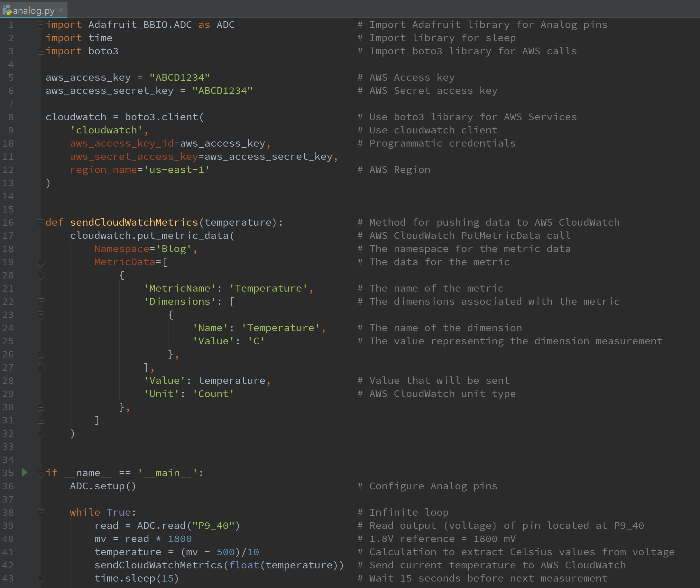Image resolution: width=700 pixels, height=588 pixels.
Task: Place cursor in aws_access_key string "ABCD1234"
Action: (180, 77)
